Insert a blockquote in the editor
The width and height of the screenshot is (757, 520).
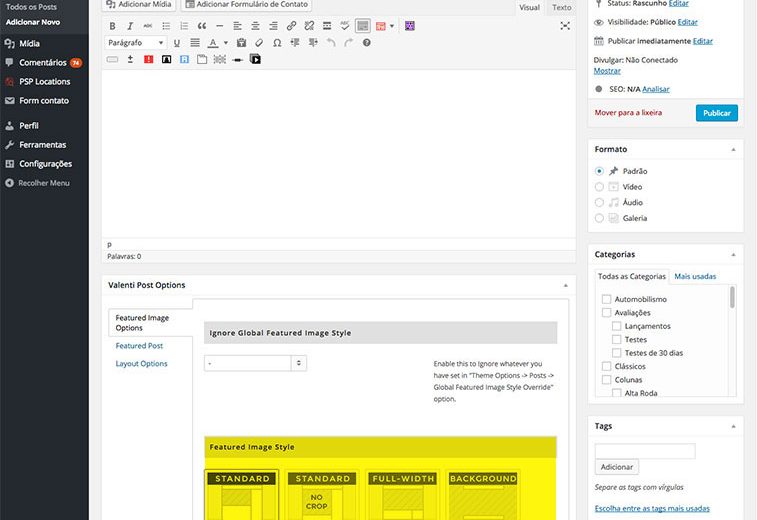[202, 26]
